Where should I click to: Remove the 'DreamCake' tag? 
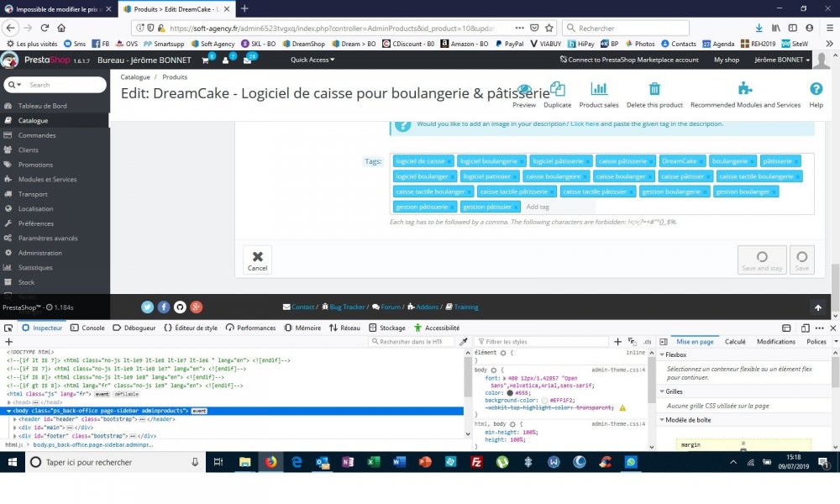[702, 161]
